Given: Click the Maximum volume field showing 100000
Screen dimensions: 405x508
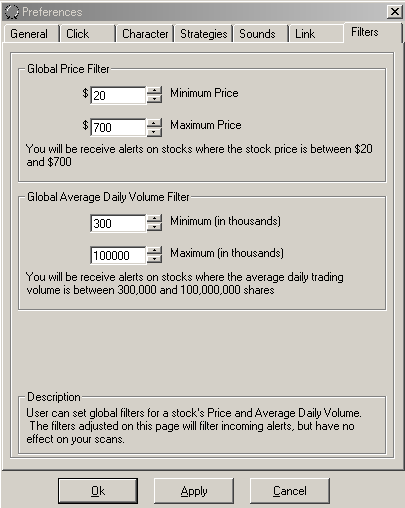Looking at the screenshot, I should 118,255.
